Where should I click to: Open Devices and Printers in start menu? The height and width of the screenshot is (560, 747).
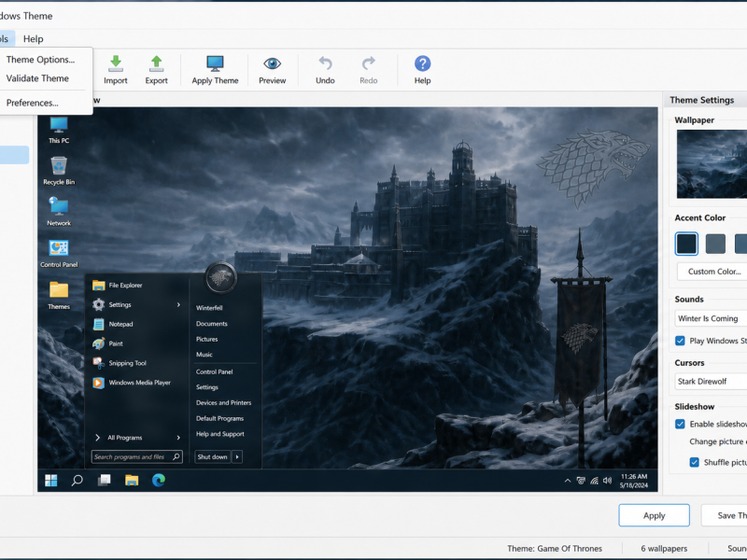click(x=223, y=403)
